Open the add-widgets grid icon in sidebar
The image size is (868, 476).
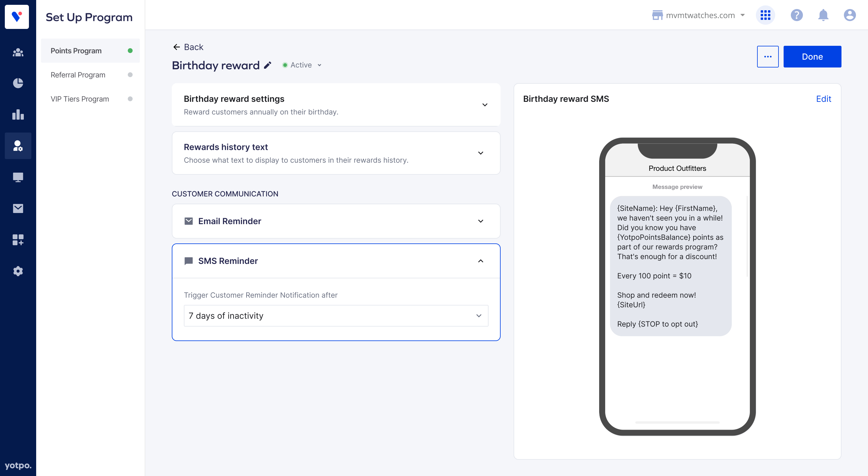tap(18, 240)
